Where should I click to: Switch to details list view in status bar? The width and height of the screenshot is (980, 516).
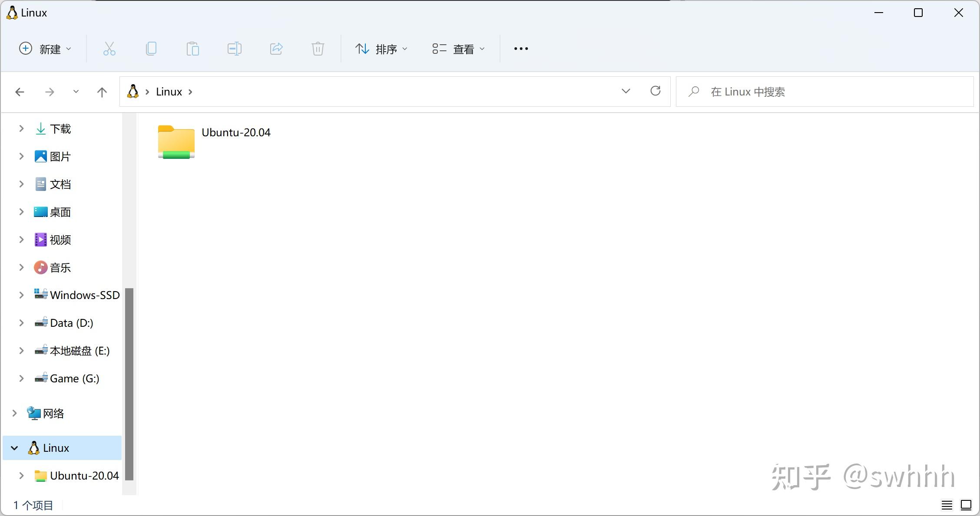[947, 505]
